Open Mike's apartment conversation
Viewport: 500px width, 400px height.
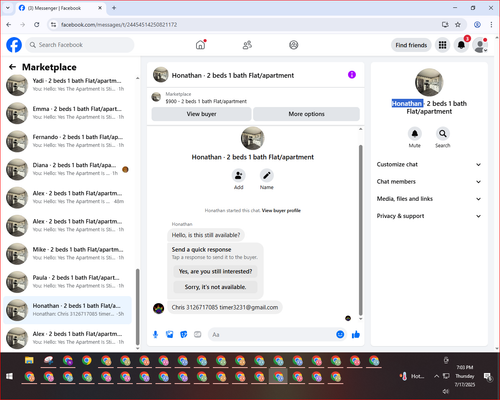point(67,253)
